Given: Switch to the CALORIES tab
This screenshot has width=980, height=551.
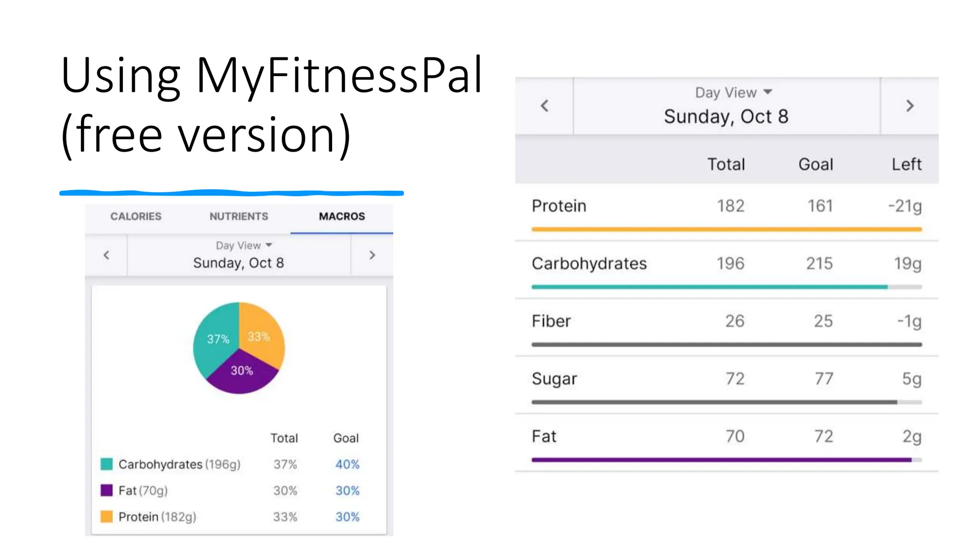Looking at the screenshot, I should pos(136,217).
